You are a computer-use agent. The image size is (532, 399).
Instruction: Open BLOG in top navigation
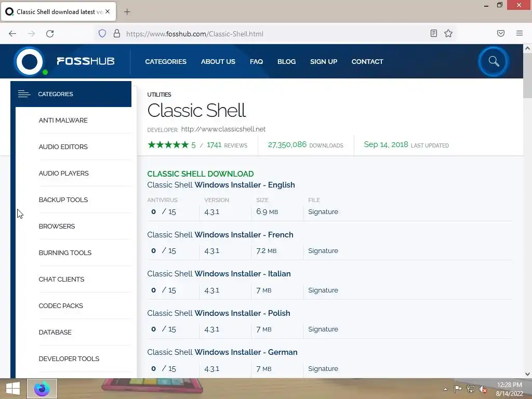click(287, 62)
